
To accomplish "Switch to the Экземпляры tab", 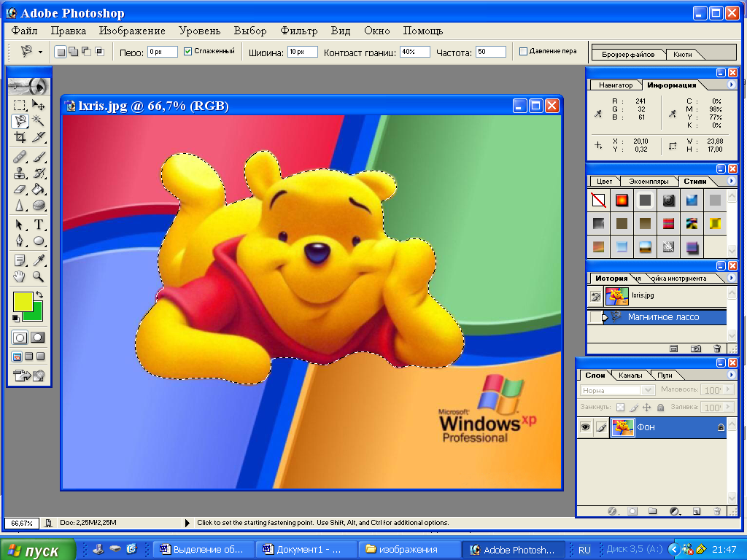I will [x=649, y=182].
